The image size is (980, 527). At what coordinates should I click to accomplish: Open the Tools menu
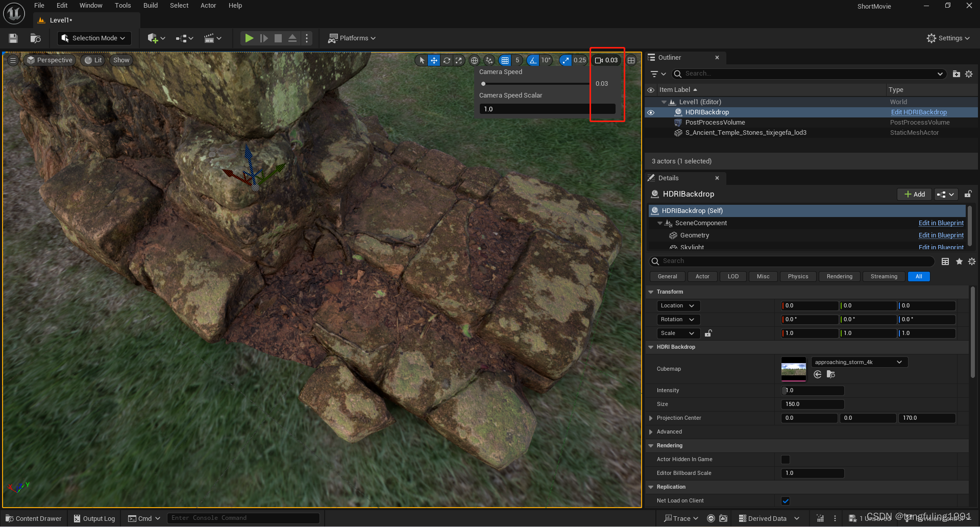122,6
